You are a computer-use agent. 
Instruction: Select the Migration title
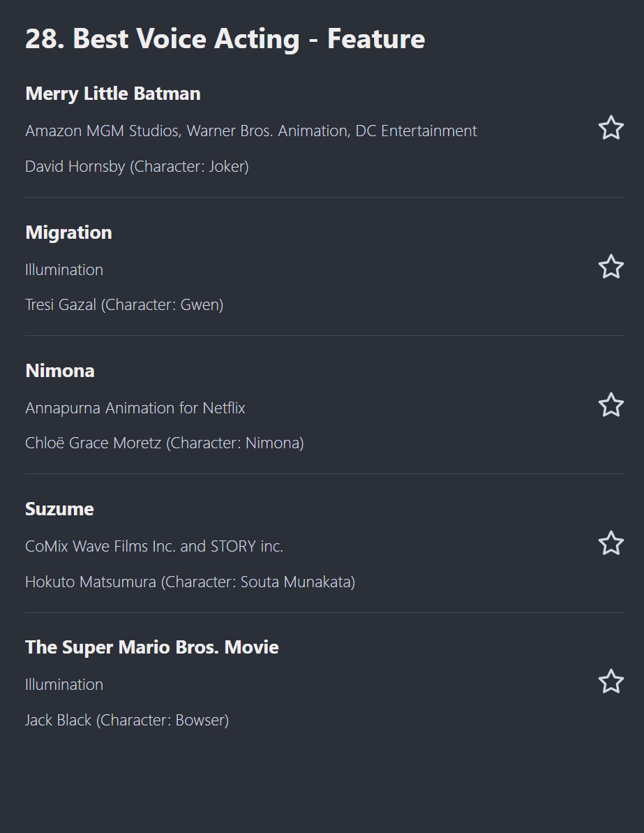click(68, 232)
